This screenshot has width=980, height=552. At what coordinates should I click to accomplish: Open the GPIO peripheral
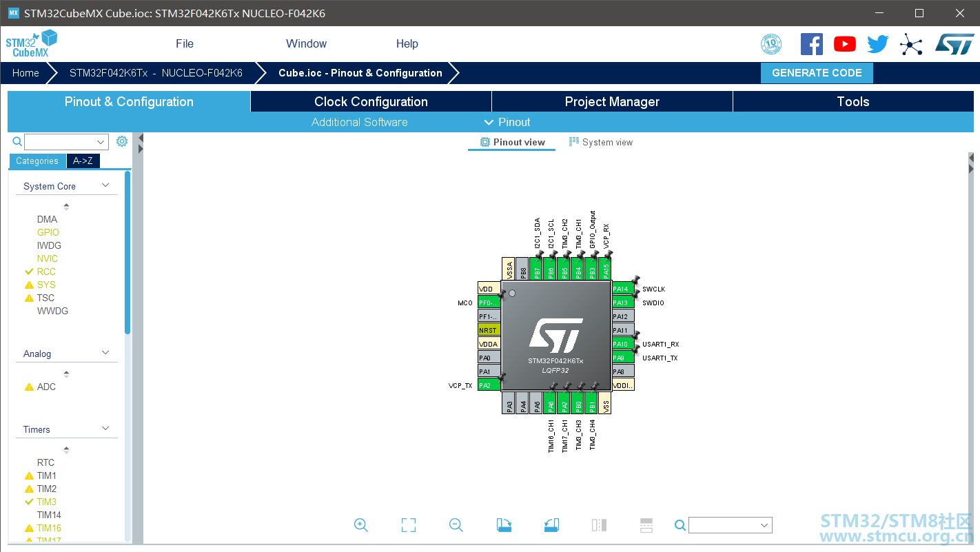point(48,232)
